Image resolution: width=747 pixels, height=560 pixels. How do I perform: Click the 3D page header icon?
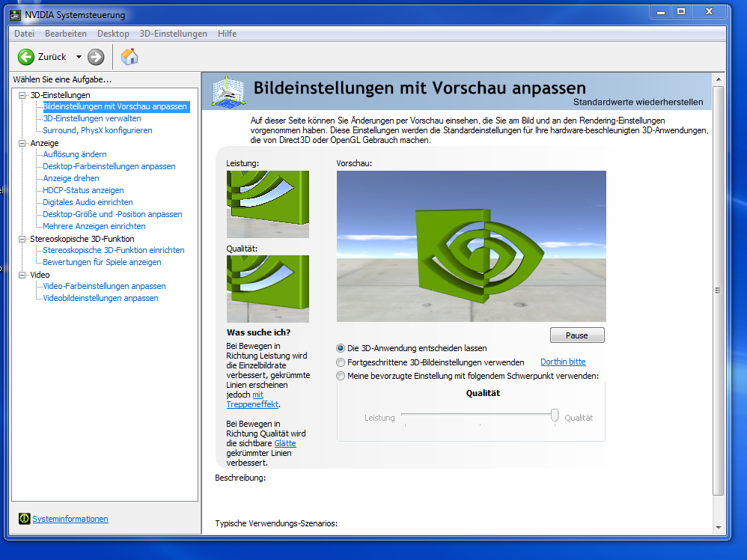229,91
